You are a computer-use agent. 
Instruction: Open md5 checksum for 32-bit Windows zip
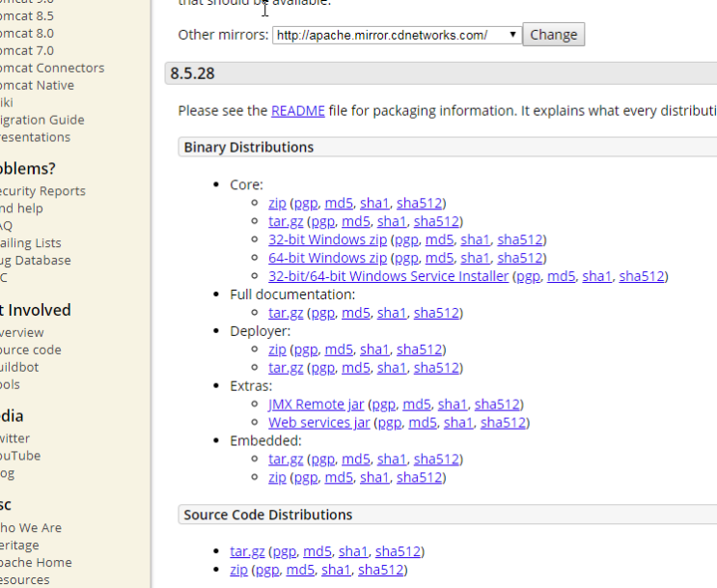click(439, 239)
